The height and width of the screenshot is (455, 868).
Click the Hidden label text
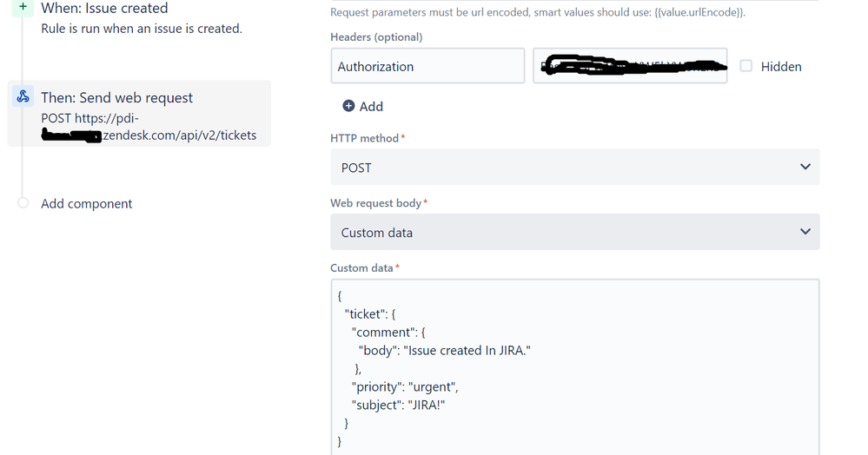[x=781, y=66]
